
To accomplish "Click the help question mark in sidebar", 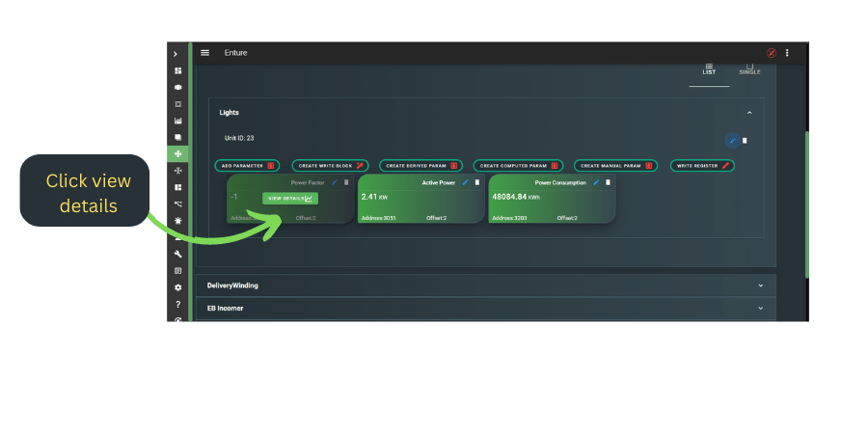I will click(177, 304).
